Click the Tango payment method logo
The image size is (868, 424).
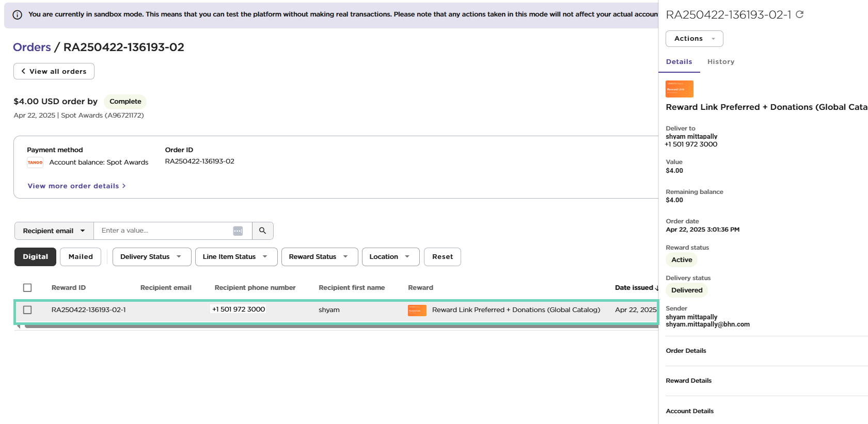[35, 162]
